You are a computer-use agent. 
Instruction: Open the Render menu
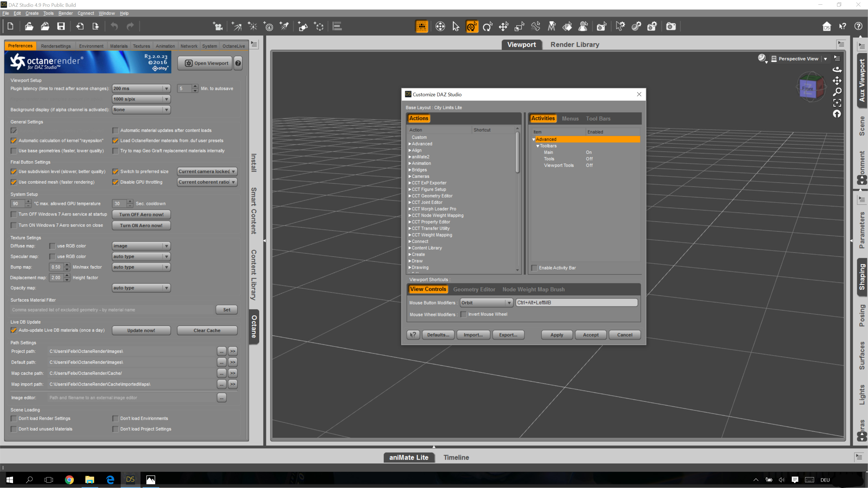(65, 13)
